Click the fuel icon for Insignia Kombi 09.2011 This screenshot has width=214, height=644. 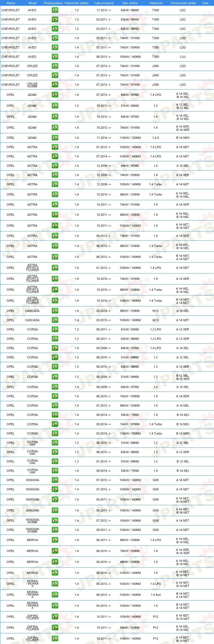(55, 530)
